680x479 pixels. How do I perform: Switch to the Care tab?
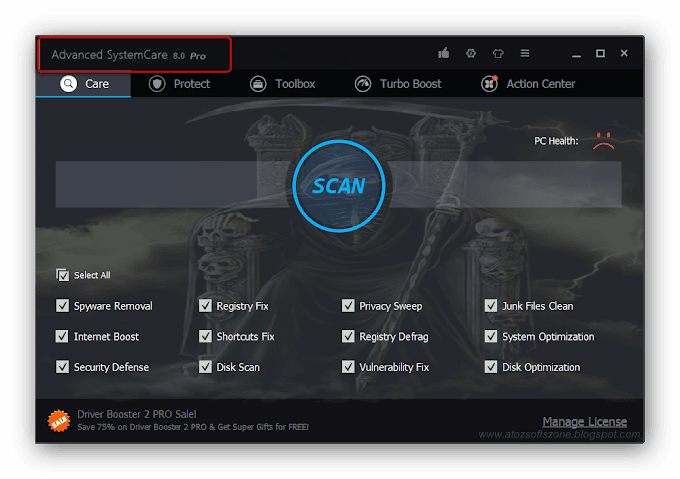83,84
